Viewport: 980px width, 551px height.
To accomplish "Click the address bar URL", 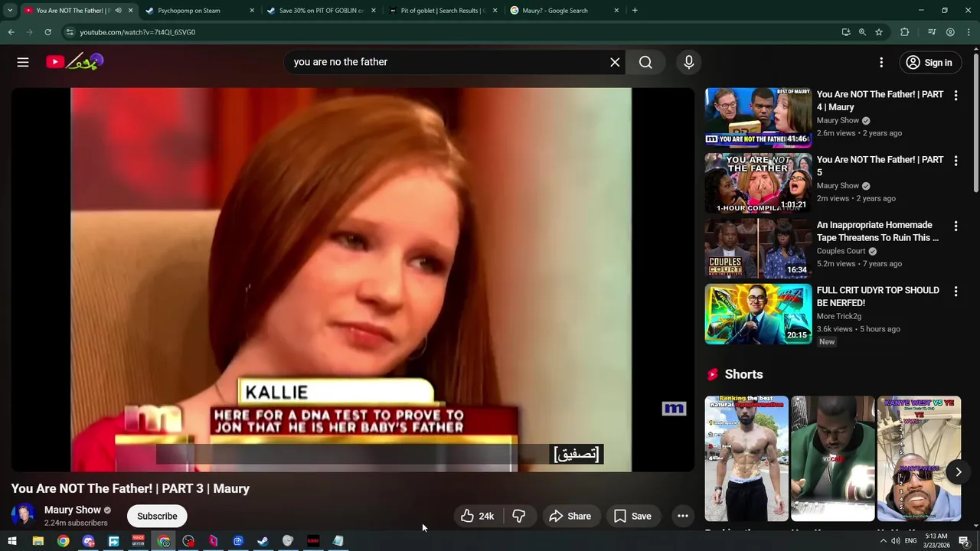I will tap(138, 32).
